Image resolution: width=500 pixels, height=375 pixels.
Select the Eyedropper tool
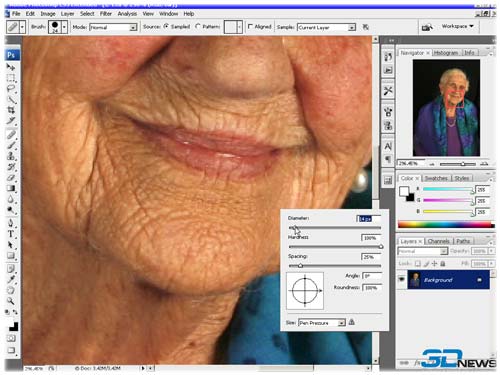tap(11, 279)
